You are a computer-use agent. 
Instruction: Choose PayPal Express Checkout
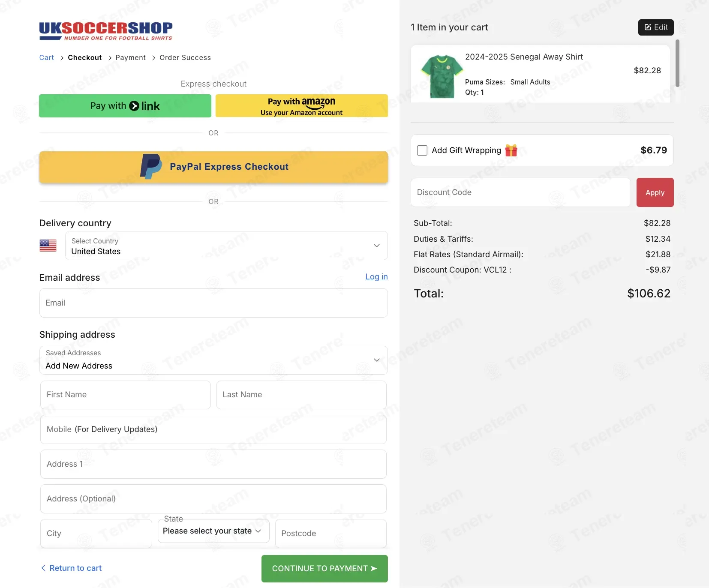(213, 167)
